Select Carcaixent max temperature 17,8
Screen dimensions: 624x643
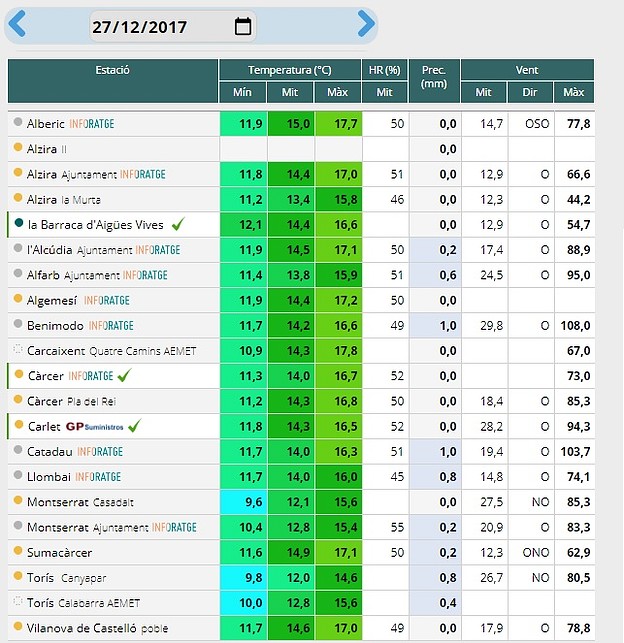pos(346,351)
